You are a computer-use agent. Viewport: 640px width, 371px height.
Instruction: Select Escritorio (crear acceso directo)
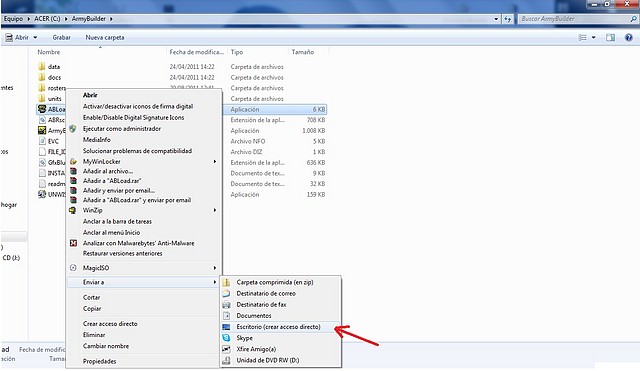278,327
